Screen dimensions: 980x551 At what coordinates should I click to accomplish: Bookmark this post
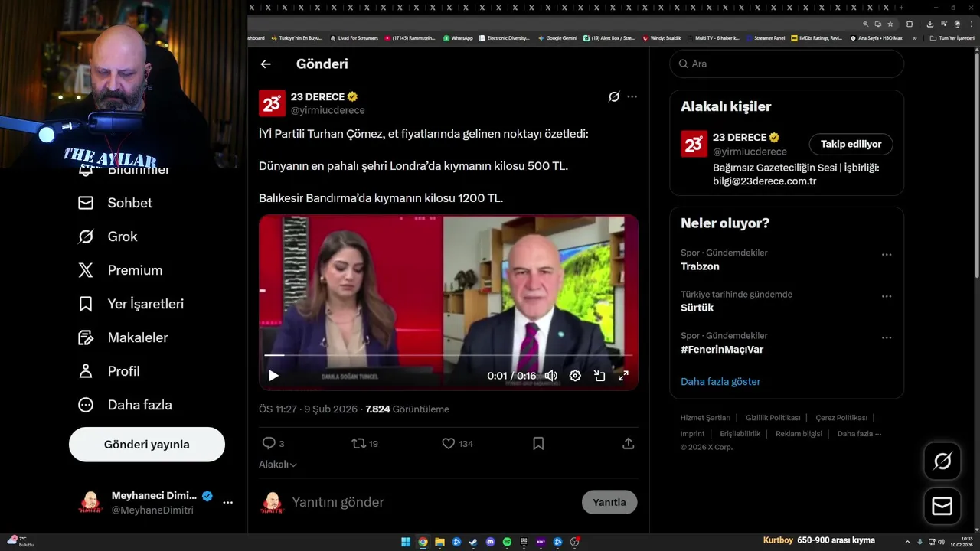pyautogui.click(x=538, y=443)
